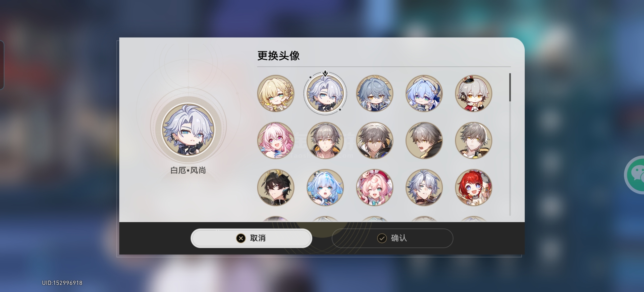Select the red-haired chibi girl avatar
The height and width of the screenshot is (292, 644).
pyautogui.click(x=474, y=187)
